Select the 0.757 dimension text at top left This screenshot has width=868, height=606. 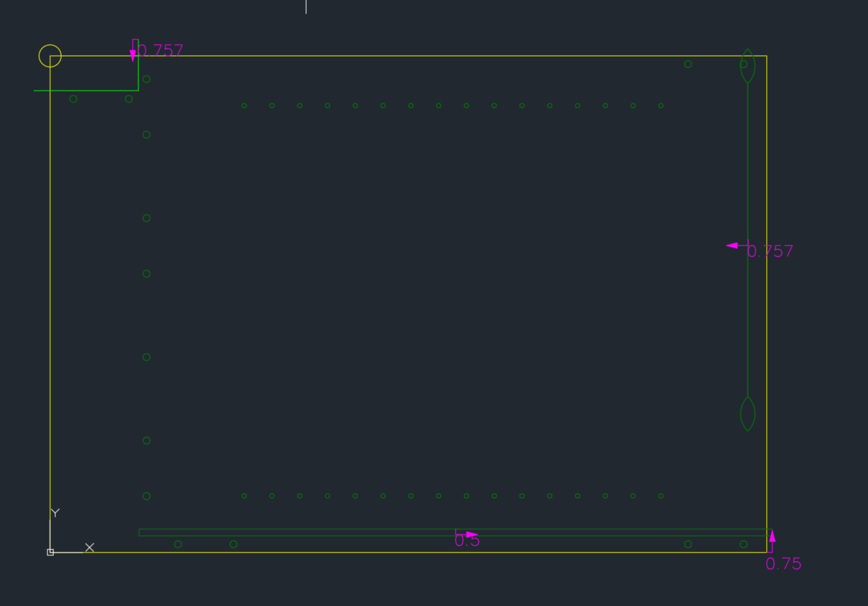click(160, 51)
